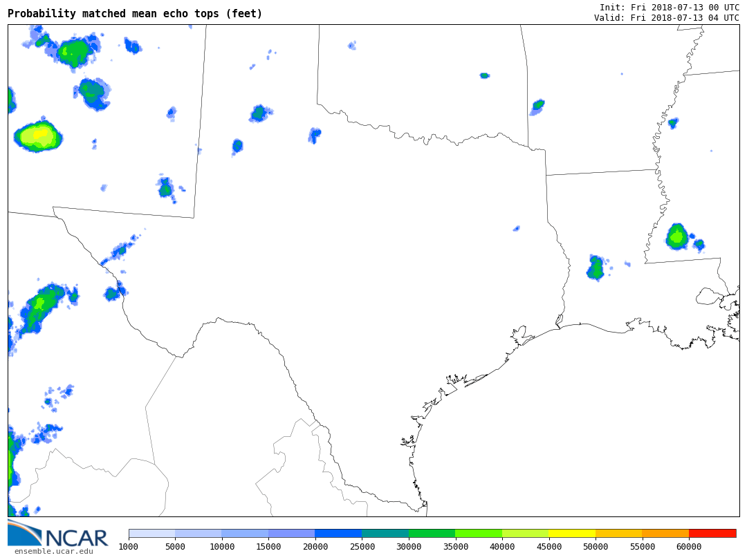Select the Init time text line

[x=669, y=7]
